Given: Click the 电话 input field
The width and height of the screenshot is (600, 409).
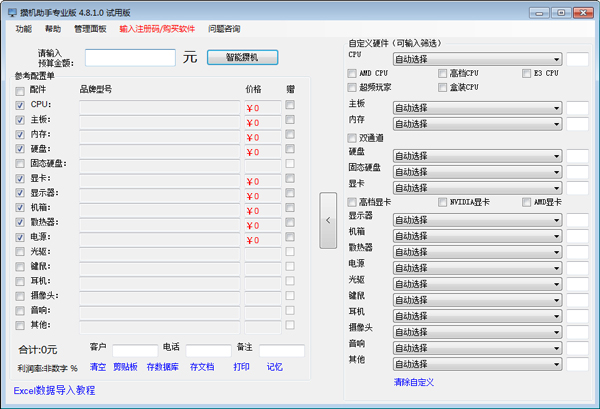Looking at the screenshot, I should pos(209,350).
